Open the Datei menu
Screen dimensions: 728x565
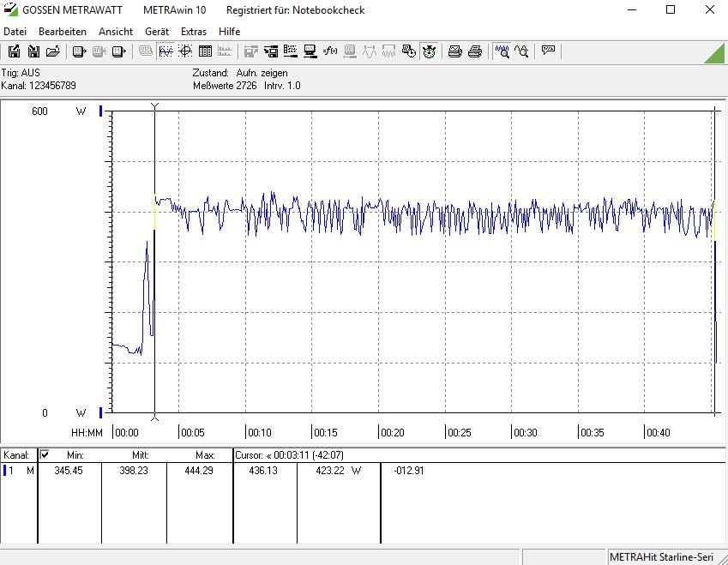(15, 31)
